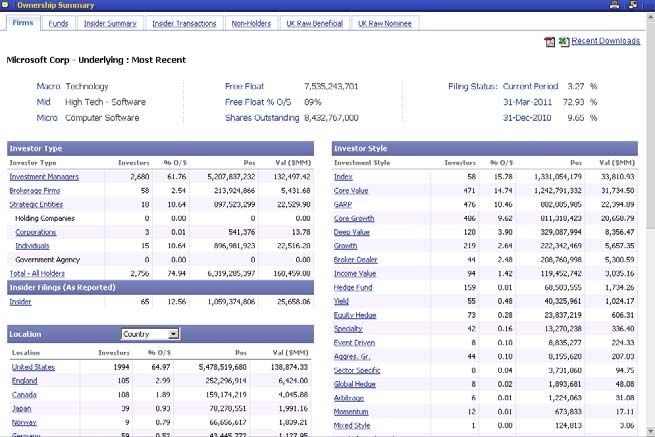
Task: Click the Investor Style panel header
Action: pos(485,148)
